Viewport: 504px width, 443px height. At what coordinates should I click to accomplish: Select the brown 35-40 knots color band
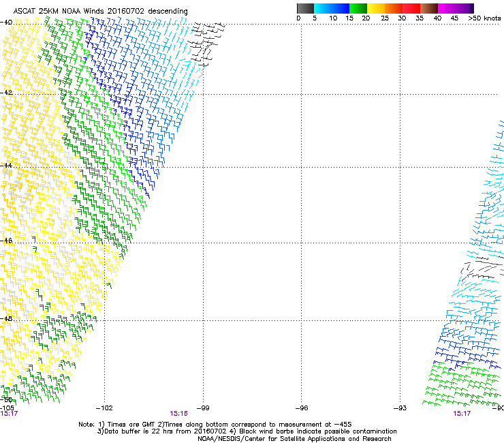[x=429, y=8]
